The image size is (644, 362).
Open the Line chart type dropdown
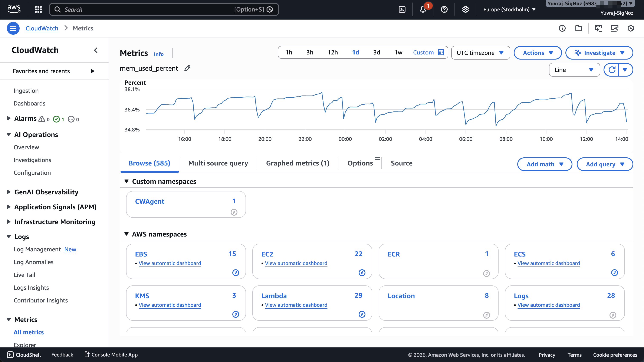pos(574,70)
